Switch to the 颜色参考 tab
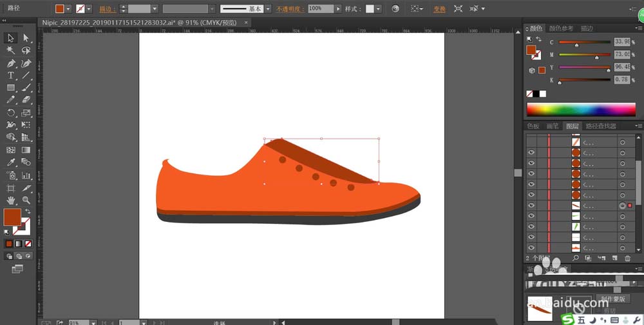 tap(561, 28)
